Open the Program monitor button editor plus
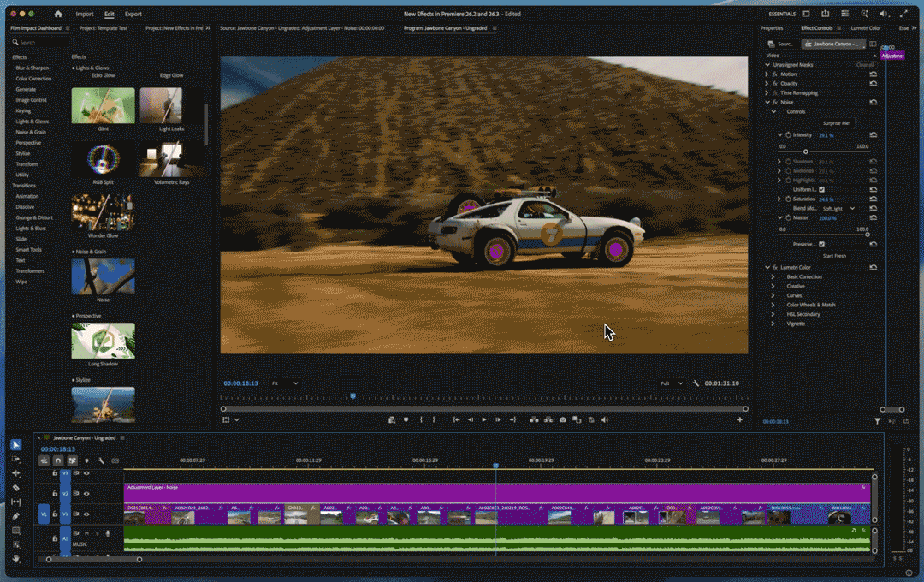This screenshot has height=582, width=924. point(739,420)
